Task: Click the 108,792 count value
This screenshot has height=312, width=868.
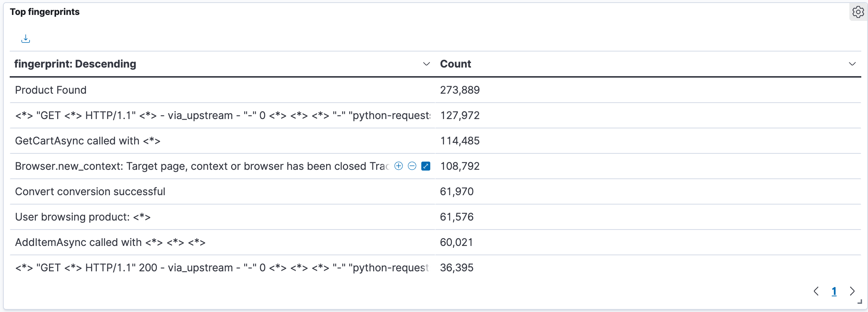Action: [x=460, y=166]
